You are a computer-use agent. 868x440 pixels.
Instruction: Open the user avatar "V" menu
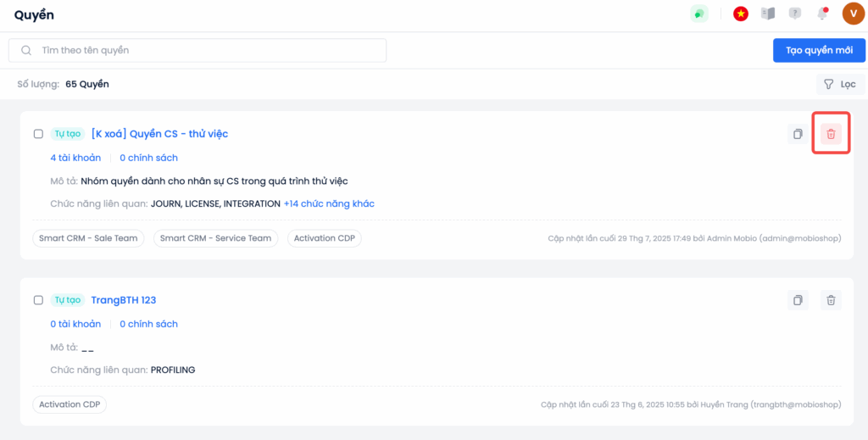click(x=853, y=14)
